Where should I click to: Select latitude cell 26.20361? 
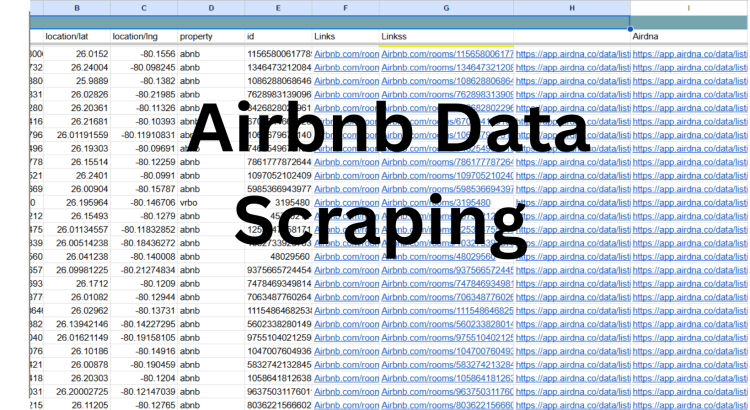[77, 108]
